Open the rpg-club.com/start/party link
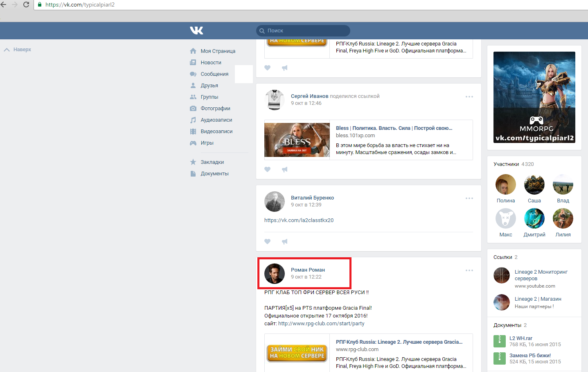Image resolution: width=588 pixels, height=372 pixels. (321, 324)
